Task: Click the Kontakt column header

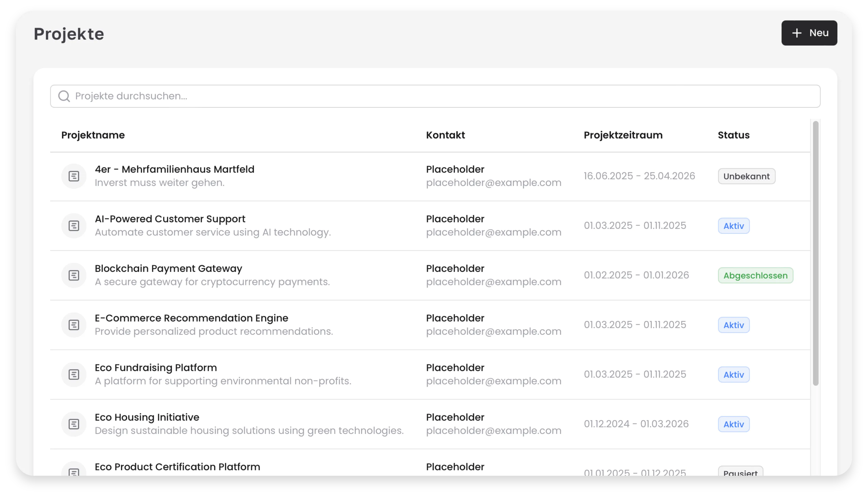Action: point(445,135)
